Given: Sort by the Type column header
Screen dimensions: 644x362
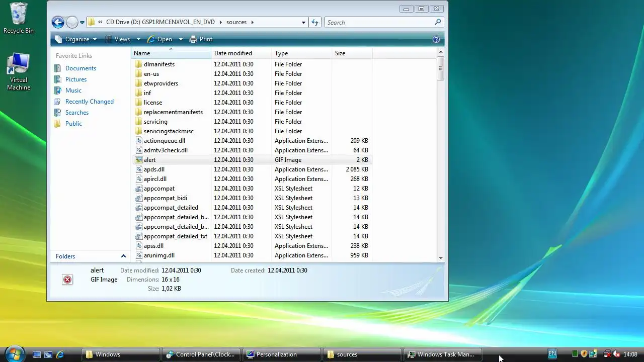Looking at the screenshot, I should (x=302, y=53).
